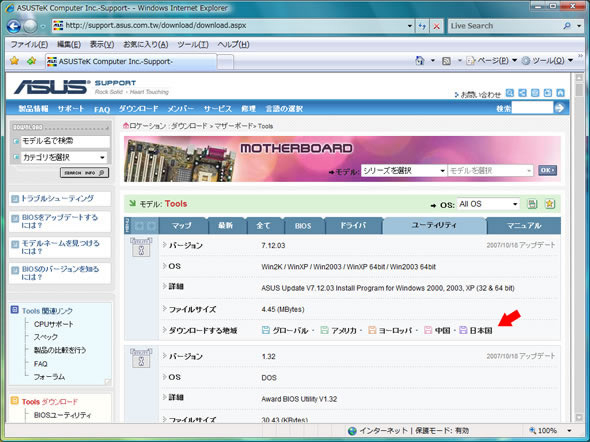This screenshot has width=590, height=442.
Task: Click the Home icon in command bar
Action: (x=420, y=61)
